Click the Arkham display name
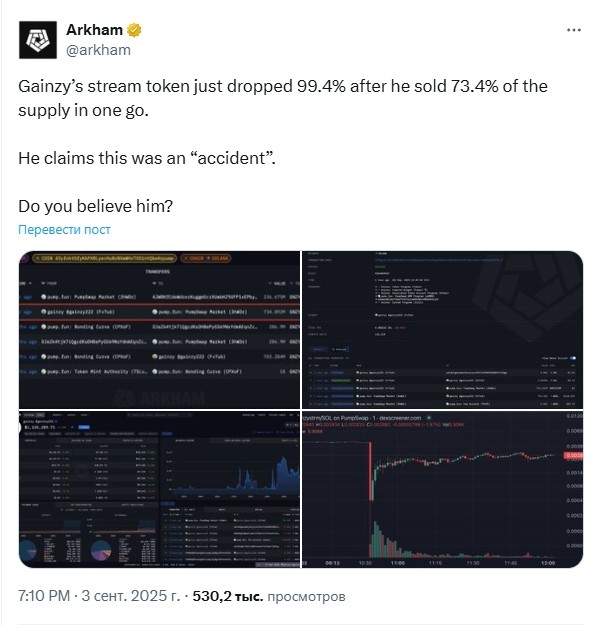The image size is (597, 626). pos(94,30)
